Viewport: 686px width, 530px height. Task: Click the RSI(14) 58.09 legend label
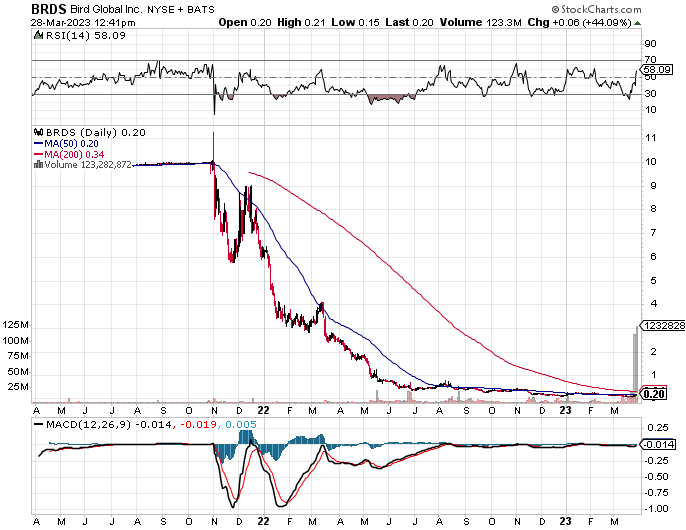86,35
